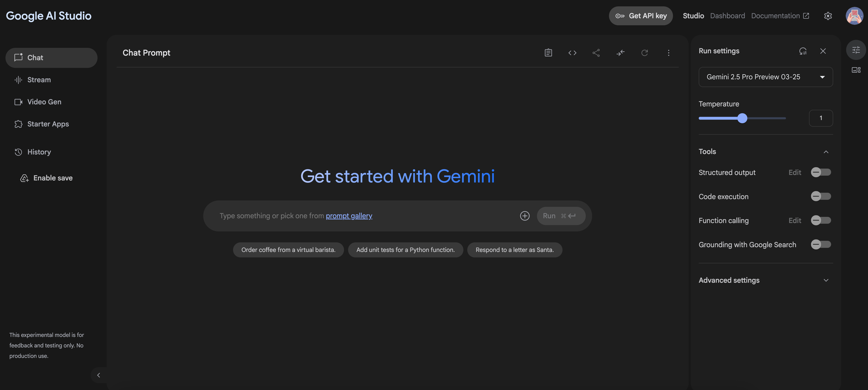The image size is (868, 390).
Task: Click Enable save in the sidebar
Action: click(46, 178)
